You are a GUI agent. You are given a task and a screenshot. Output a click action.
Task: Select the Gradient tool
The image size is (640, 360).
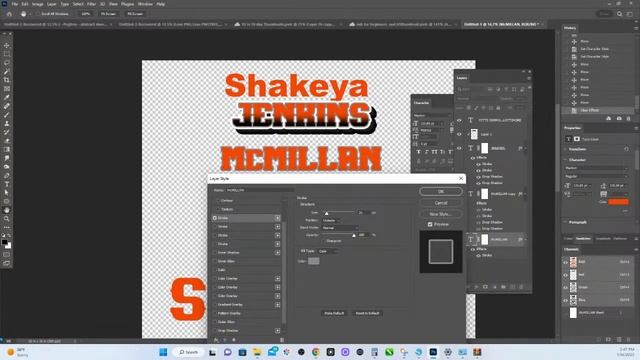point(7,149)
